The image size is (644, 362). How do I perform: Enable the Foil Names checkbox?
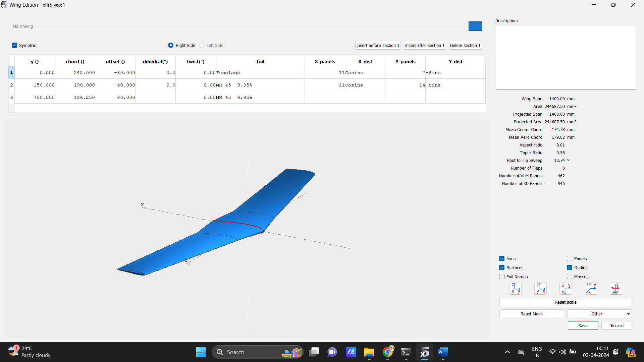click(502, 277)
